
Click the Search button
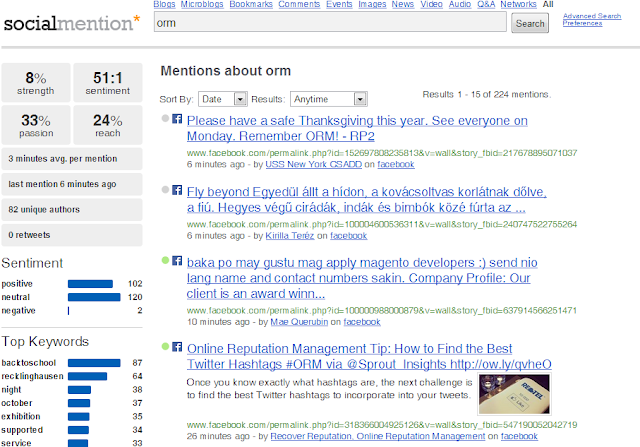[530, 24]
